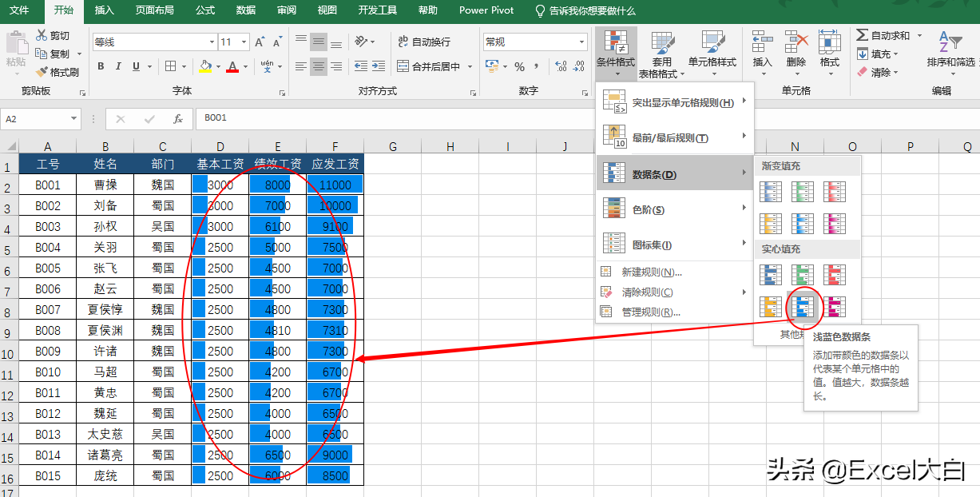Open the Fill (填充) dropdown
The height and width of the screenshot is (497, 980).
point(878,54)
